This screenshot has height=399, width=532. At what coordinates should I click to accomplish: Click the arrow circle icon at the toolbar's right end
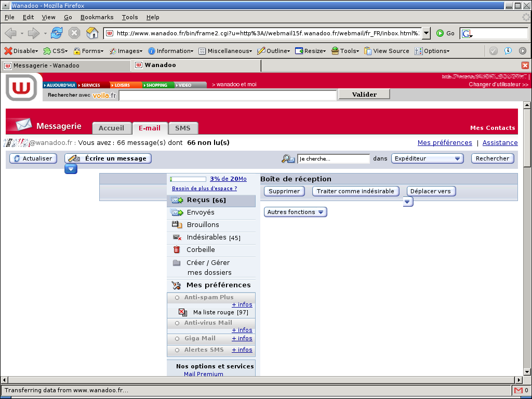[523, 51]
